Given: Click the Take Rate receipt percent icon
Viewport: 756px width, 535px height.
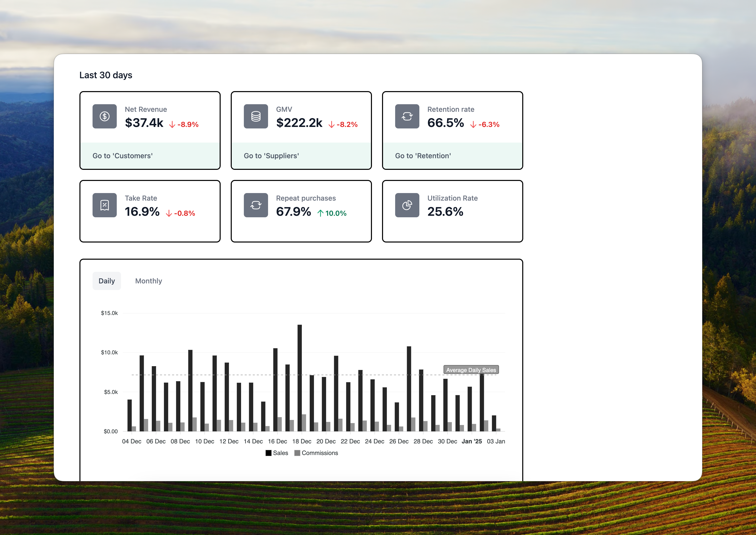Looking at the screenshot, I should 104,205.
